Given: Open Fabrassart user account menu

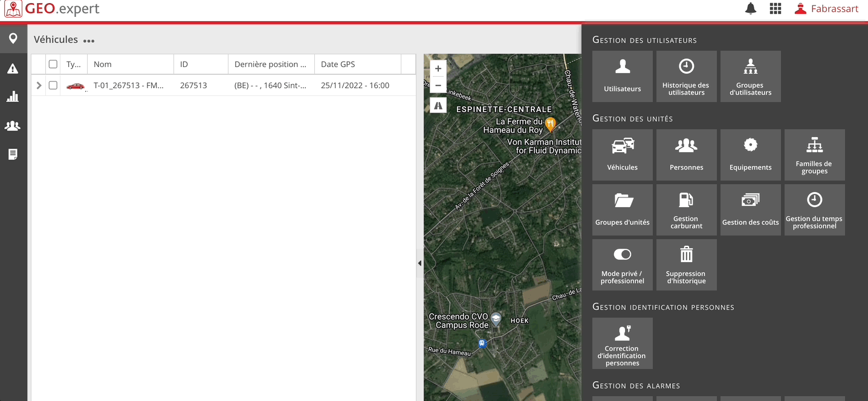Looking at the screenshot, I should [x=826, y=8].
